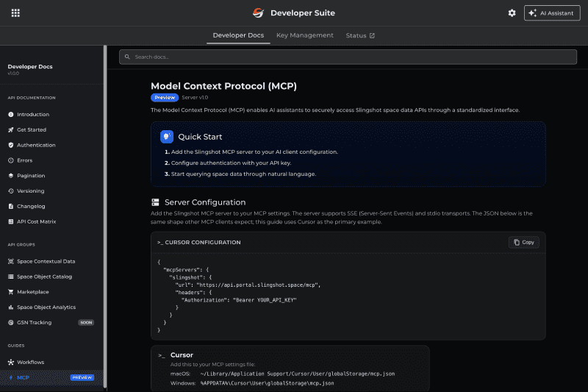Switch to the Key Management tab
The height and width of the screenshot is (392, 588).
click(304, 35)
